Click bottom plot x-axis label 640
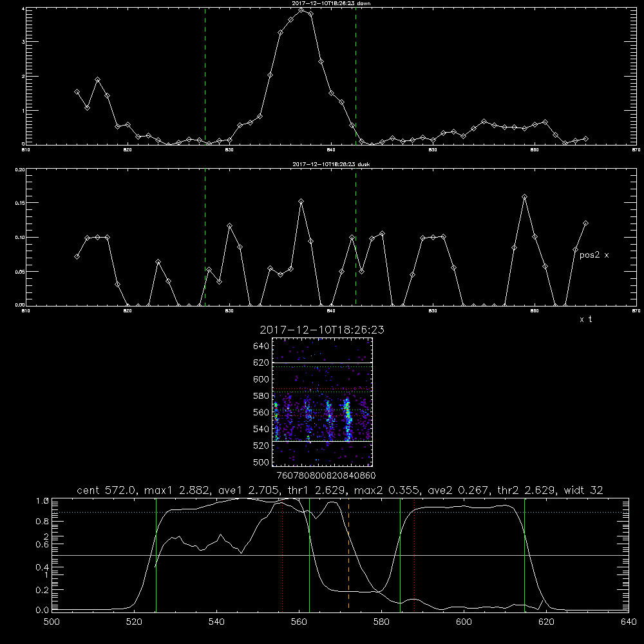 point(629,622)
